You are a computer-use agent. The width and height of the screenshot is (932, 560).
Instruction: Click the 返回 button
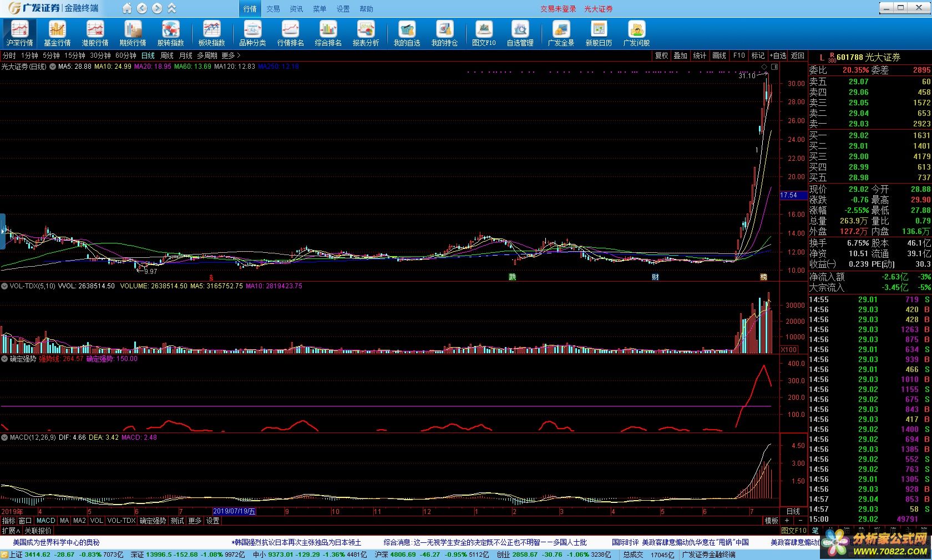click(x=798, y=55)
